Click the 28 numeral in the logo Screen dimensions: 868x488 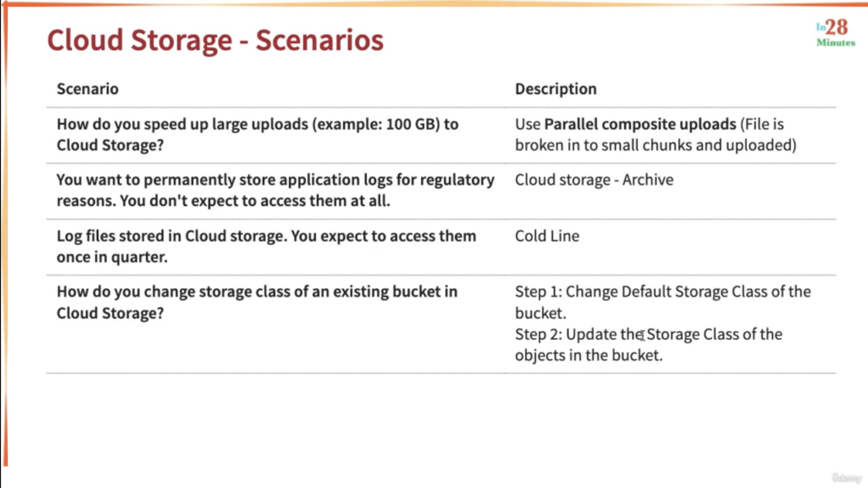[837, 27]
